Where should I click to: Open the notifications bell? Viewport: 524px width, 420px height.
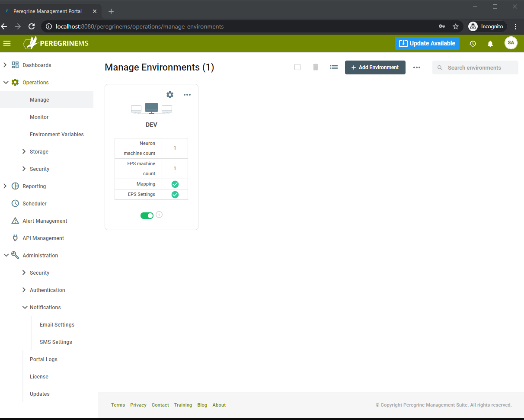[x=490, y=44]
